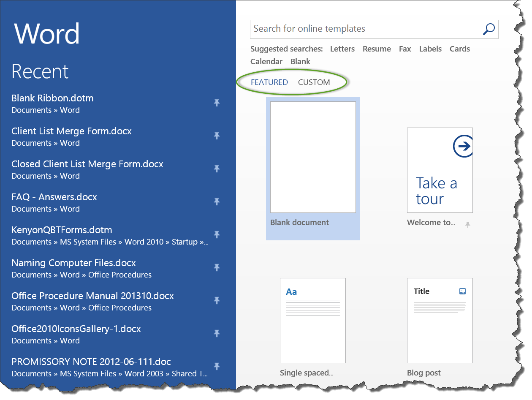Open Closed Client List Merge Form.docx
Screen dimensions: 532x400
[x=87, y=164]
